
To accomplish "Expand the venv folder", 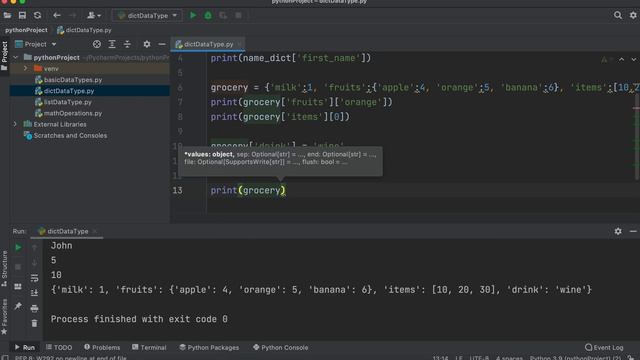I will [25, 69].
